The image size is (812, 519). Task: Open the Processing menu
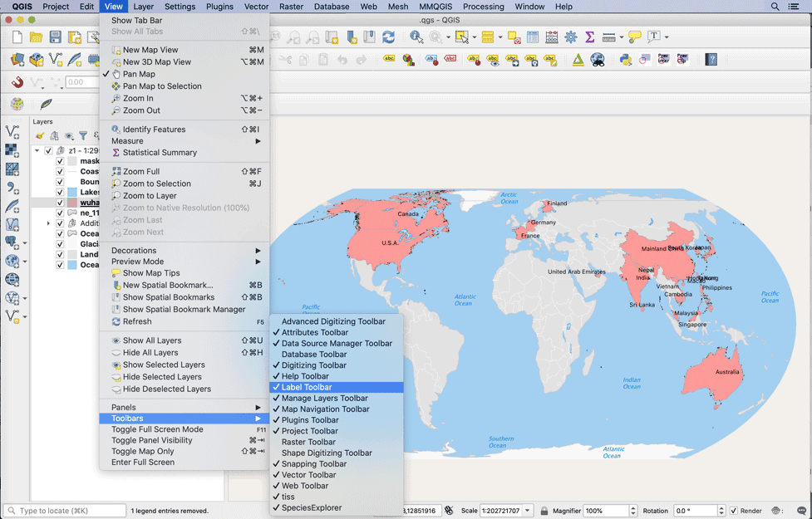coord(483,6)
